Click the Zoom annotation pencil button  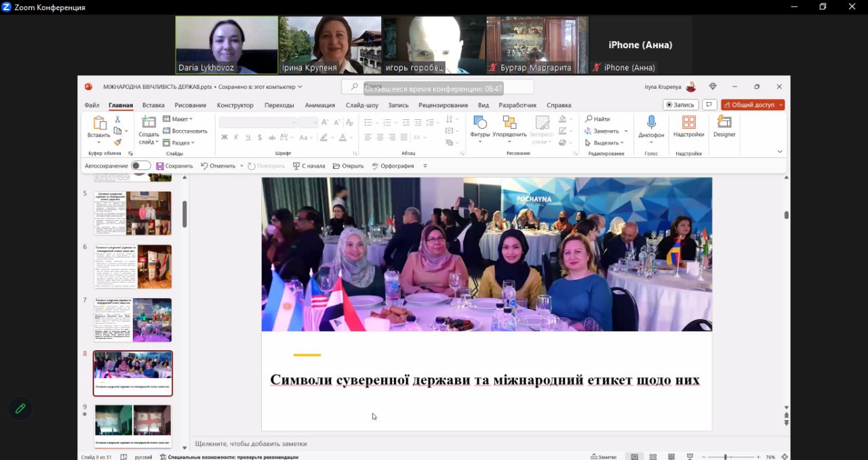(x=20, y=409)
